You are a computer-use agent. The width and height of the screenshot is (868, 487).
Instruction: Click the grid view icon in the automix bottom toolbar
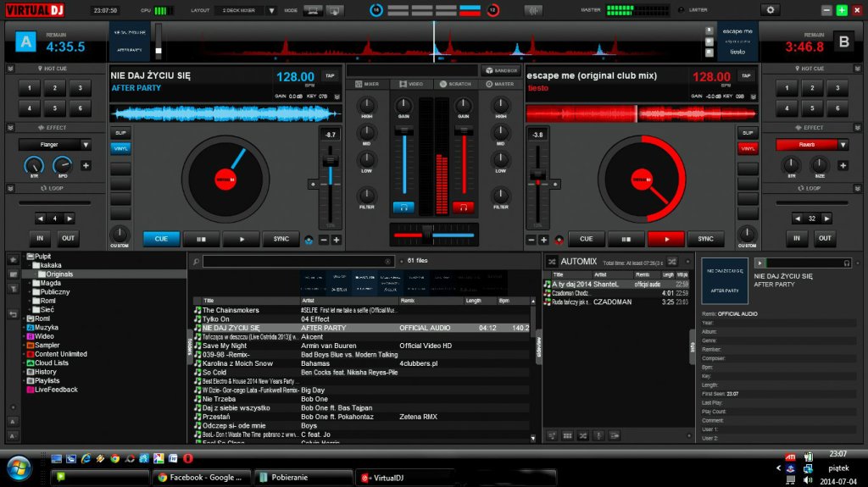point(567,436)
